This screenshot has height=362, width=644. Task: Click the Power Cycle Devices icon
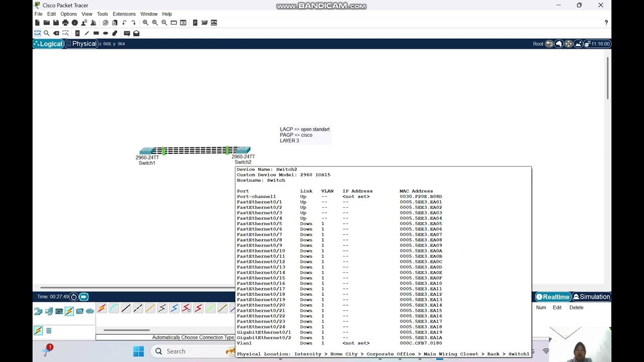coord(74,297)
